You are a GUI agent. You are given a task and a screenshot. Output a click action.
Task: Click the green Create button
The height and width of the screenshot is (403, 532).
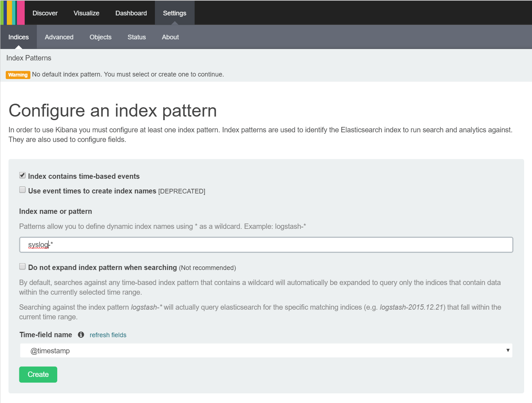pyautogui.click(x=38, y=374)
